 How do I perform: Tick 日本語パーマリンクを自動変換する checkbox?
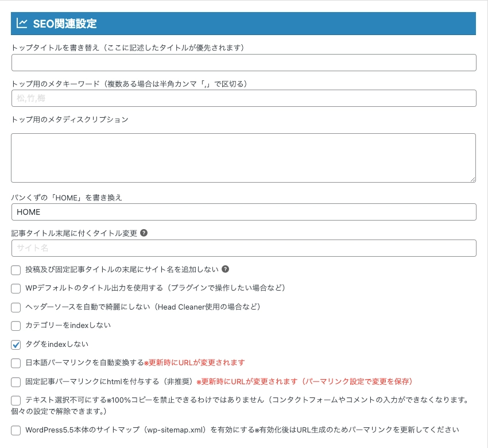click(x=16, y=363)
